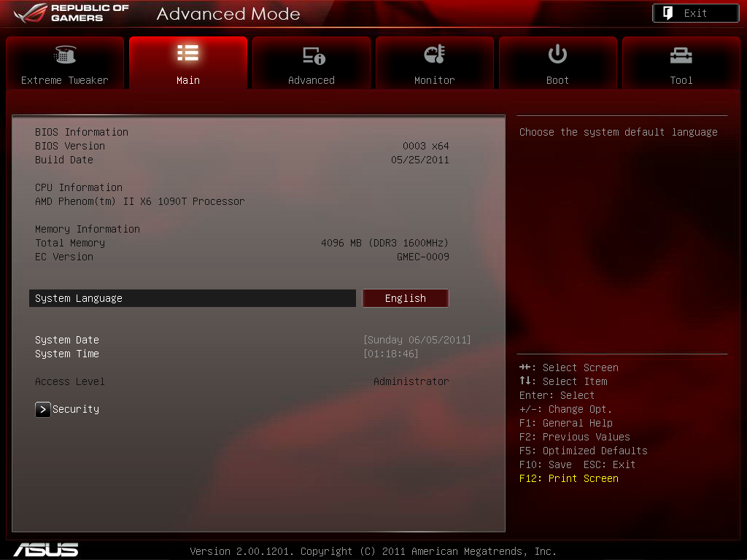Click the Memory Information heading
The height and width of the screenshot is (560, 747).
tap(88, 228)
